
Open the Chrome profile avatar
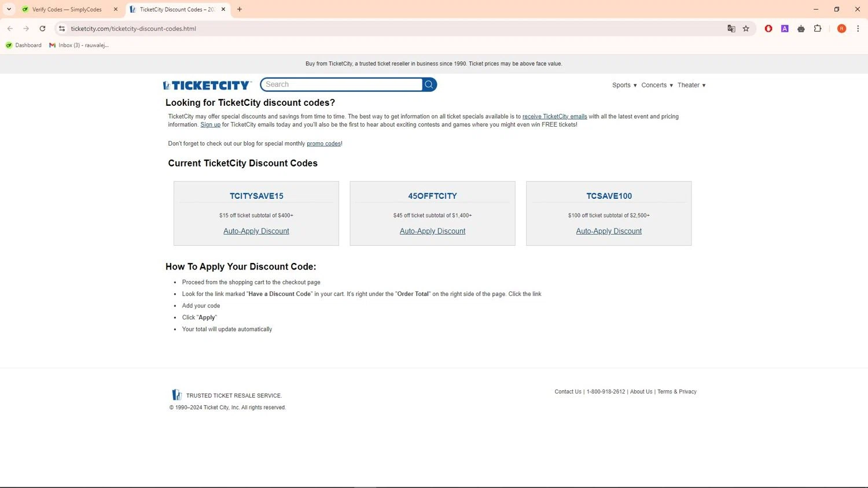coord(841,28)
